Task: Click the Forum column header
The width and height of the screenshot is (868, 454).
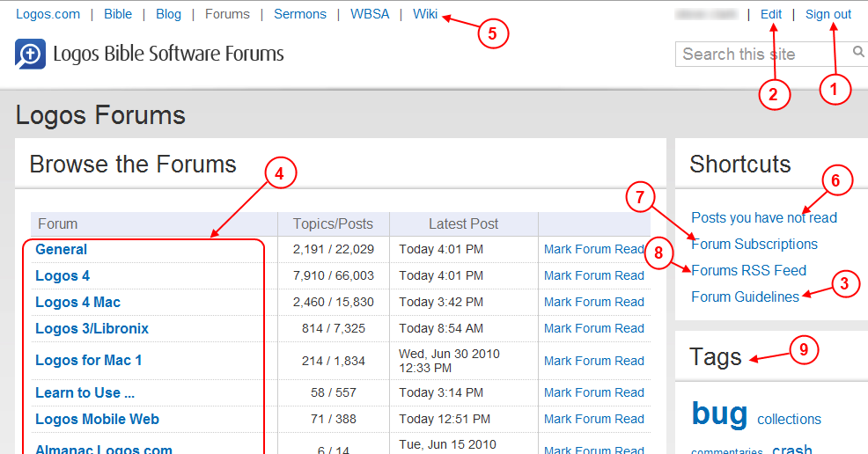Action: 57,224
